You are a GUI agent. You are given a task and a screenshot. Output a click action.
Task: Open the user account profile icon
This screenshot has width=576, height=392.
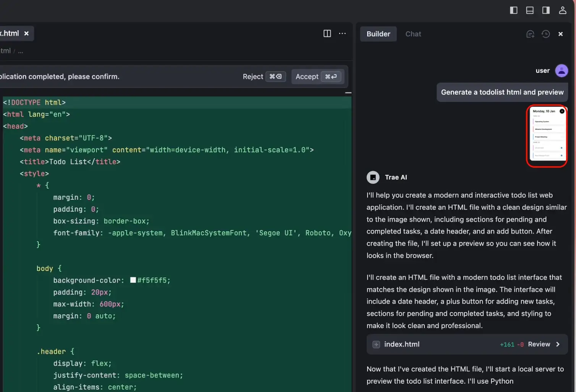562,10
